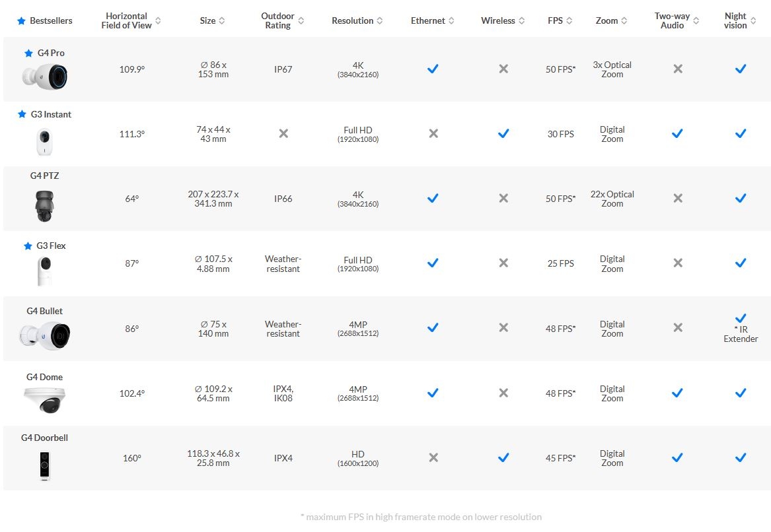771x532 pixels.
Task: Sort the table by Resolution arrows
Action: tap(380, 20)
